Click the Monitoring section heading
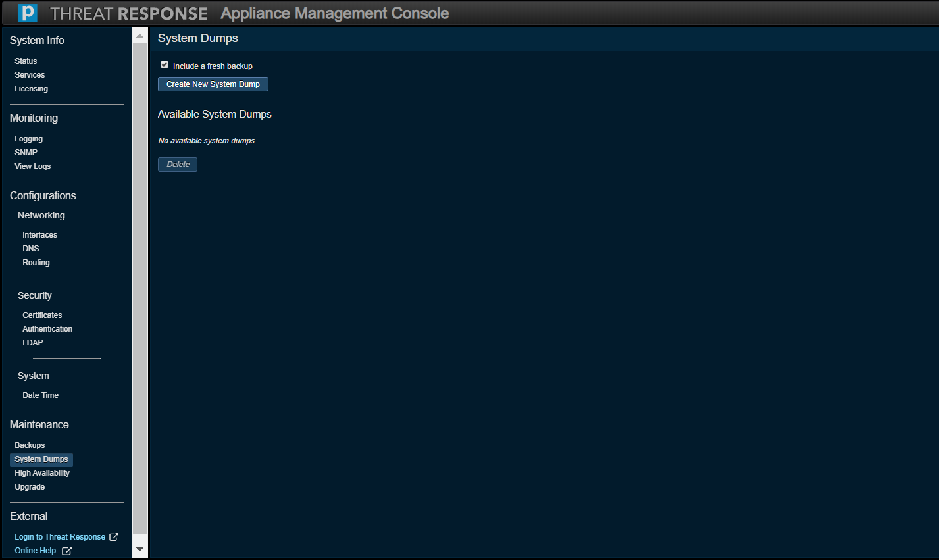 [x=34, y=118]
